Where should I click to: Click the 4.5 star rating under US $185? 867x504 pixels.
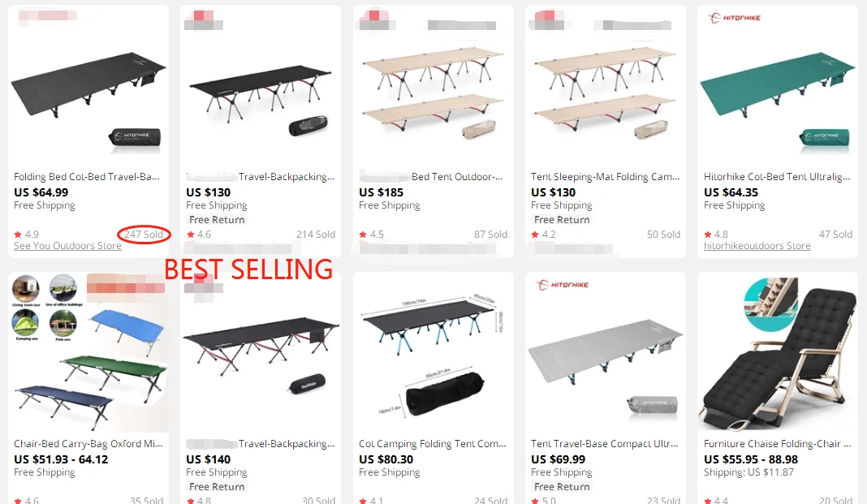click(372, 235)
